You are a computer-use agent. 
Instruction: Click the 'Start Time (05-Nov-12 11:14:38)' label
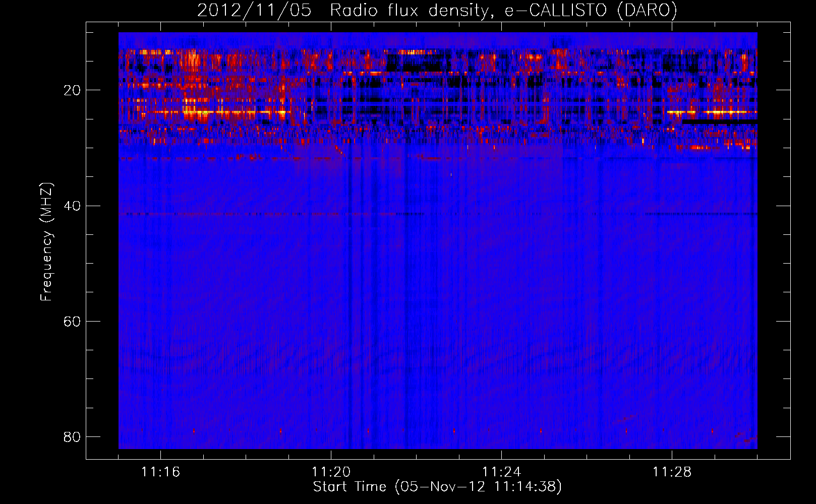pos(437,487)
